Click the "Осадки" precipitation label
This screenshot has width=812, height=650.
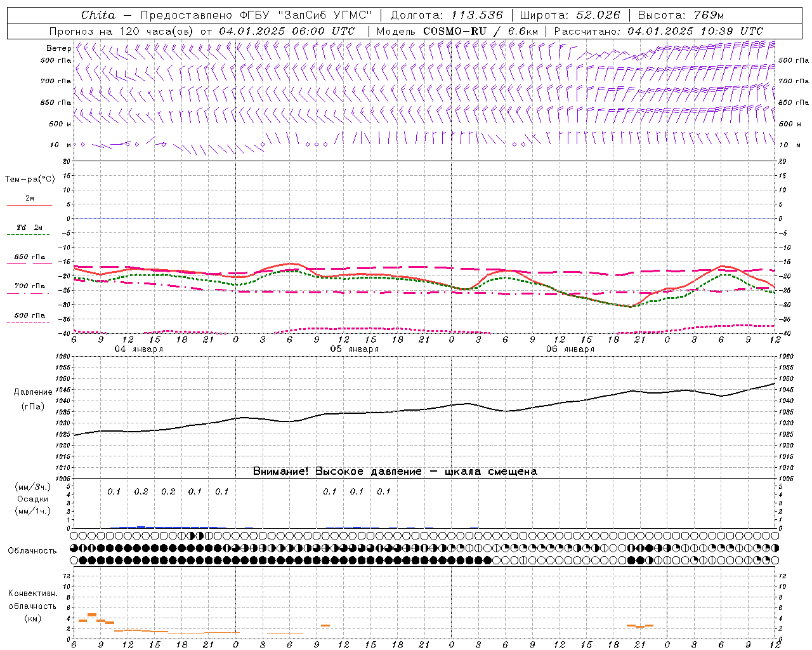[32, 499]
